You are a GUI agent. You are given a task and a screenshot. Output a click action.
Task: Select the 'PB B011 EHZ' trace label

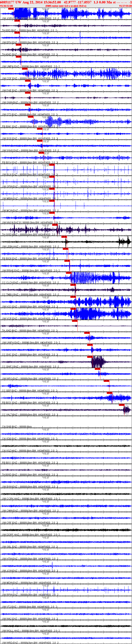pyautogui.click(x=30, y=462)
